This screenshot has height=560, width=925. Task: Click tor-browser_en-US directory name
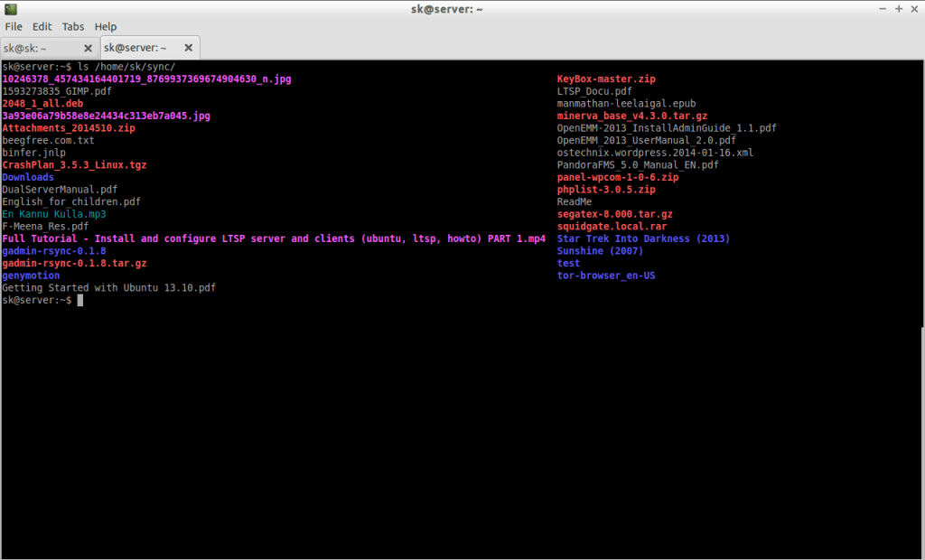(606, 275)
